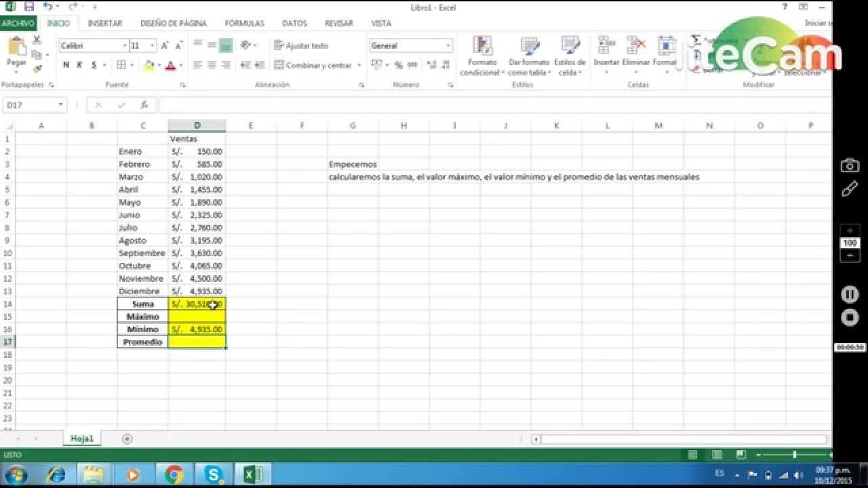
Task: Click Combinar y centrar
Action: [x=313, y=65]
